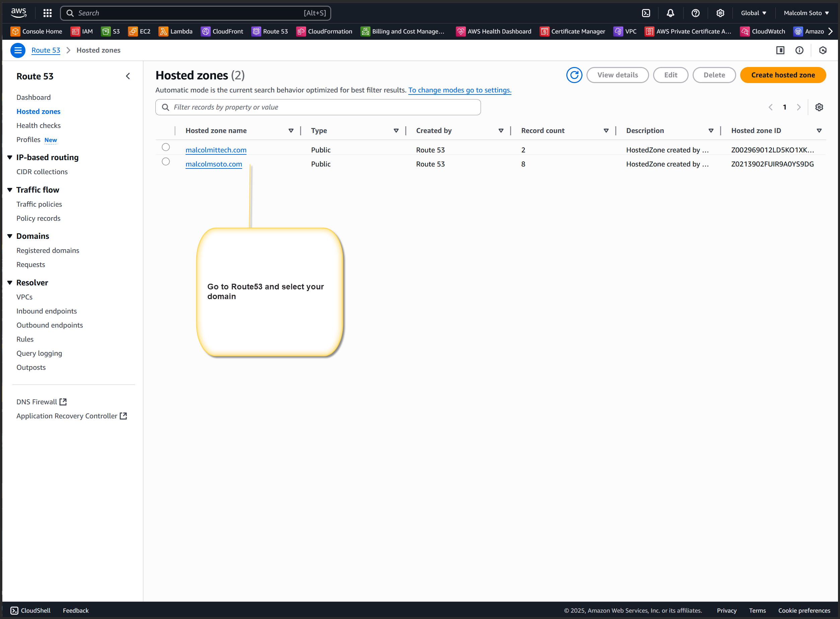Toggle the hamburger navigation menu button

18,50
